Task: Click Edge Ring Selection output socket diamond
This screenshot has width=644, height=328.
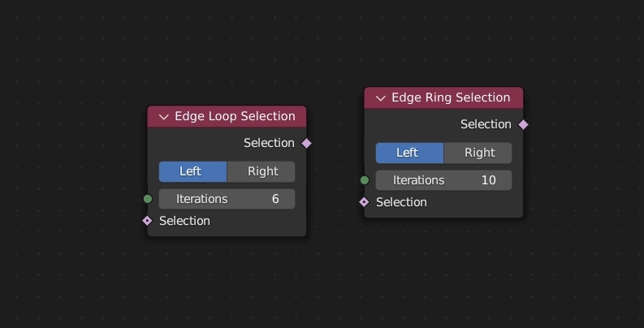Action: pyautogui.click(x=523, y=124)
